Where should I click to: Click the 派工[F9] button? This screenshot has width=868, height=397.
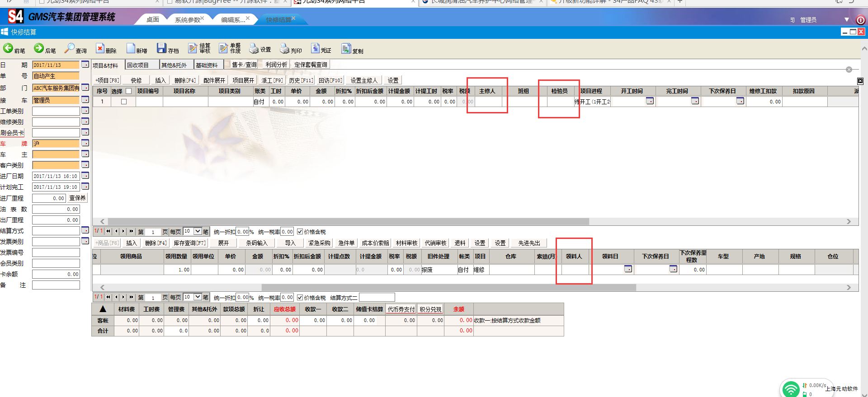point(272,80)
